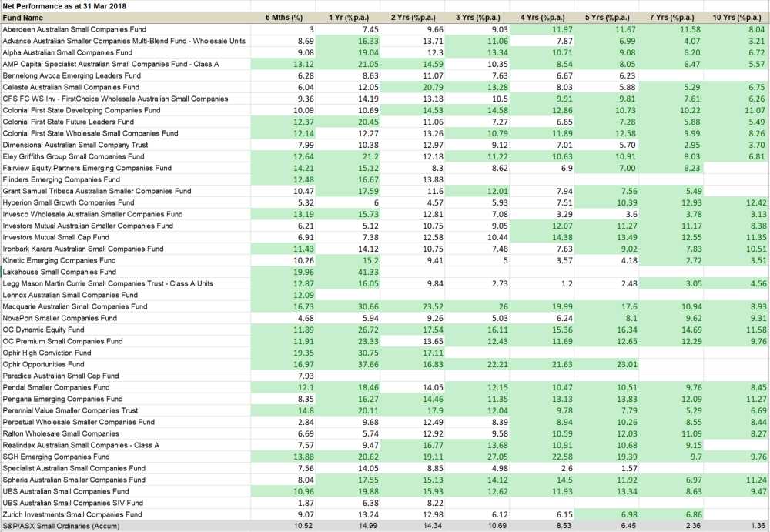Click the '7 Yrs (%p.a.)' column header

click(x=671, y=18)
